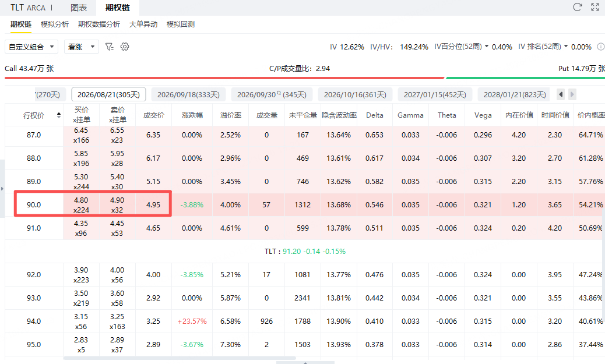Open the 模拟回测 sub-tab
605x364 pixels.
pyautogui.click(x=181, y=24)
